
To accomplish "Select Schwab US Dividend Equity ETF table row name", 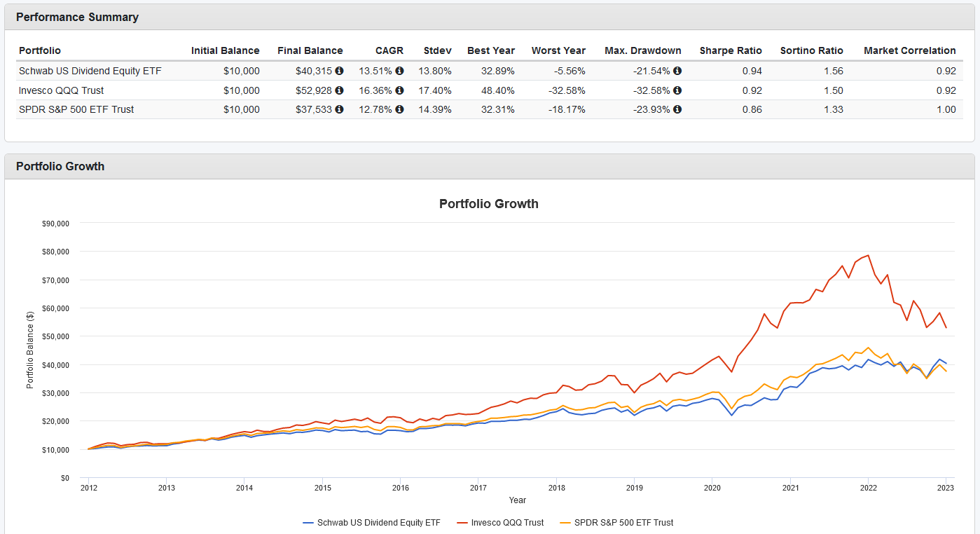I will (90, 71).
